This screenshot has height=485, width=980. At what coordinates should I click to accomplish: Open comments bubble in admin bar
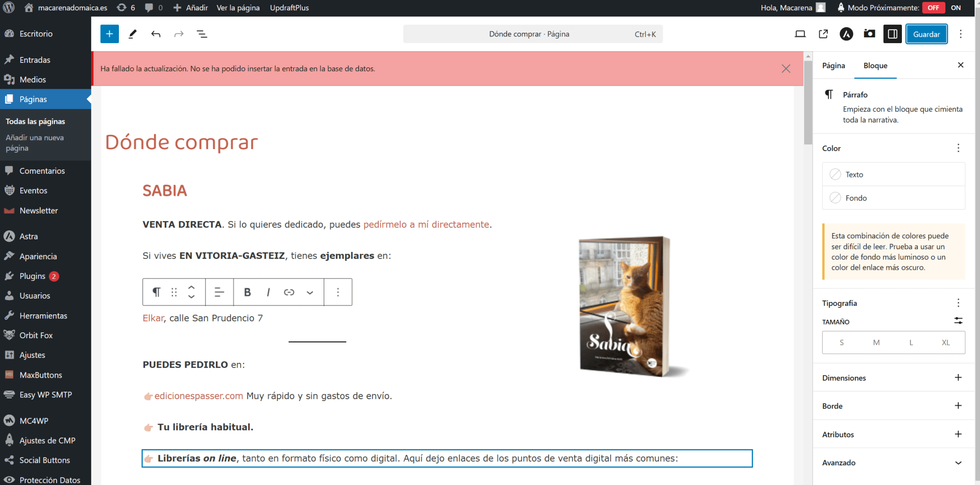[x=153, y=8]
